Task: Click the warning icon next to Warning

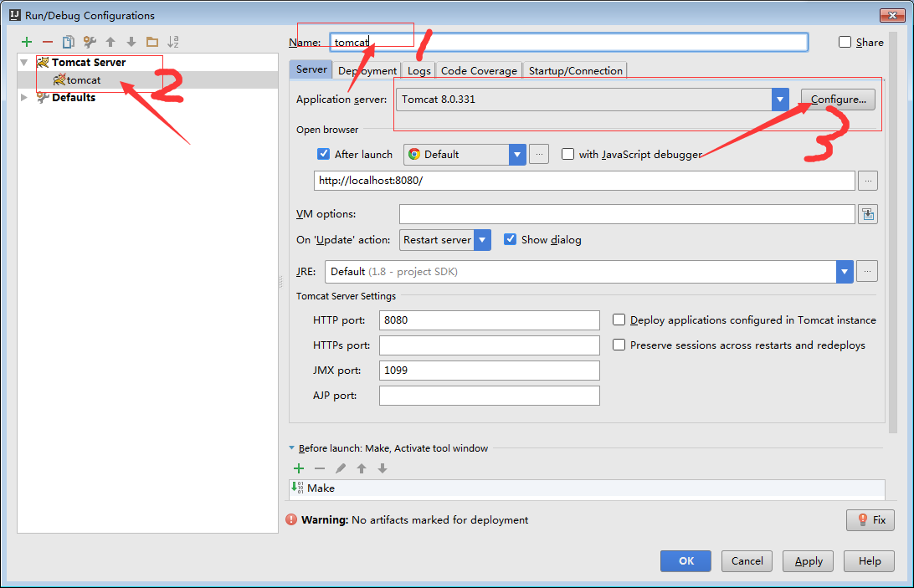Action: [291, 519]
